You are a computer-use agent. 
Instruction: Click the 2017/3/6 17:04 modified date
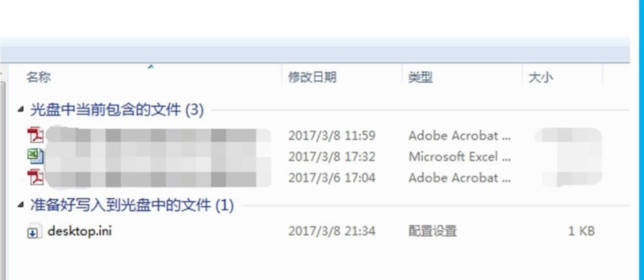pyautogui.click(x=332, y=177)
